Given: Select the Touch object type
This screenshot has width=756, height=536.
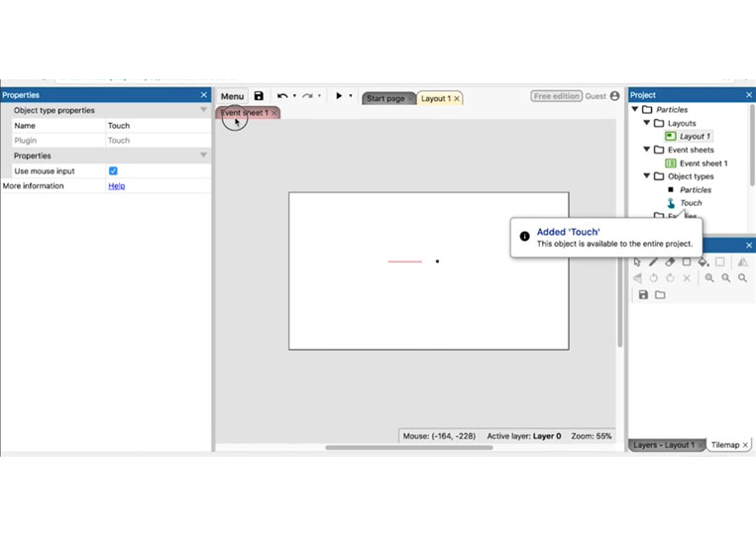Looking at the screenshot, I should click(691, 203).
